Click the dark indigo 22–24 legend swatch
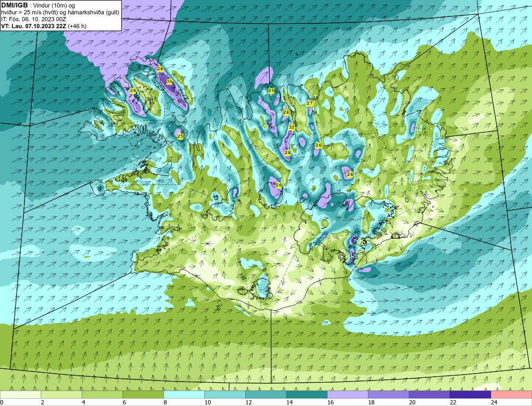 470,394
